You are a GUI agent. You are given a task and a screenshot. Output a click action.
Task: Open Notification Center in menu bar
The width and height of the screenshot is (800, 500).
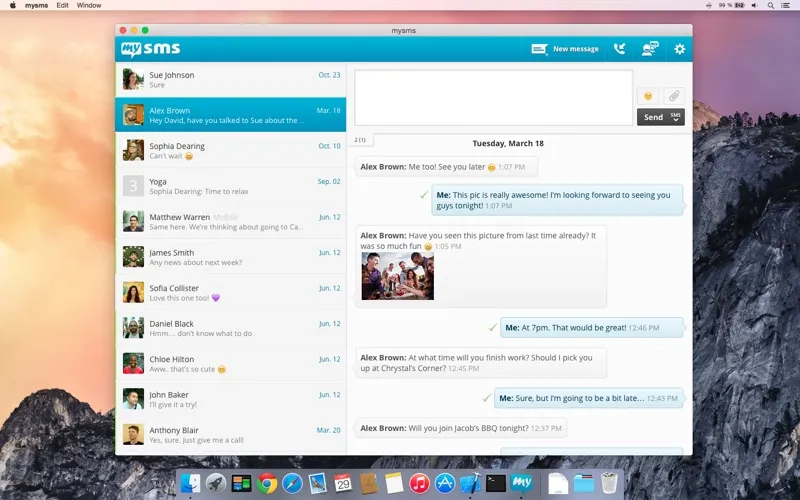pyautogui.click(x=786, y=5)
